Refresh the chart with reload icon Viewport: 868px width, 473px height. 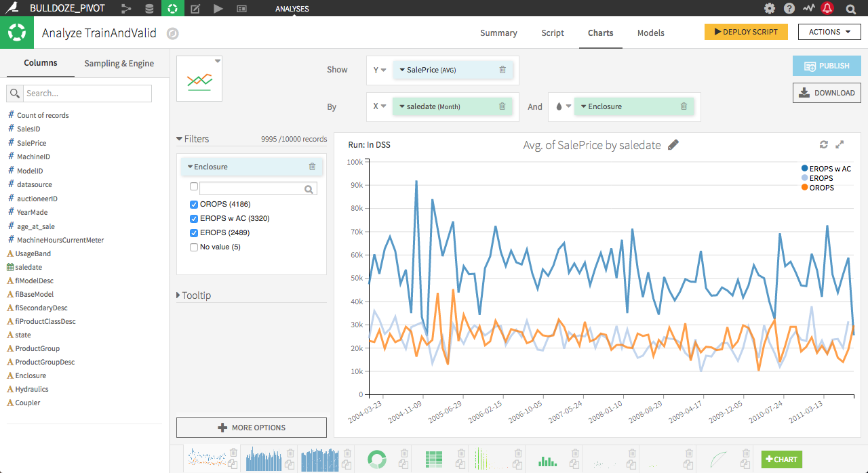(824, 144)
